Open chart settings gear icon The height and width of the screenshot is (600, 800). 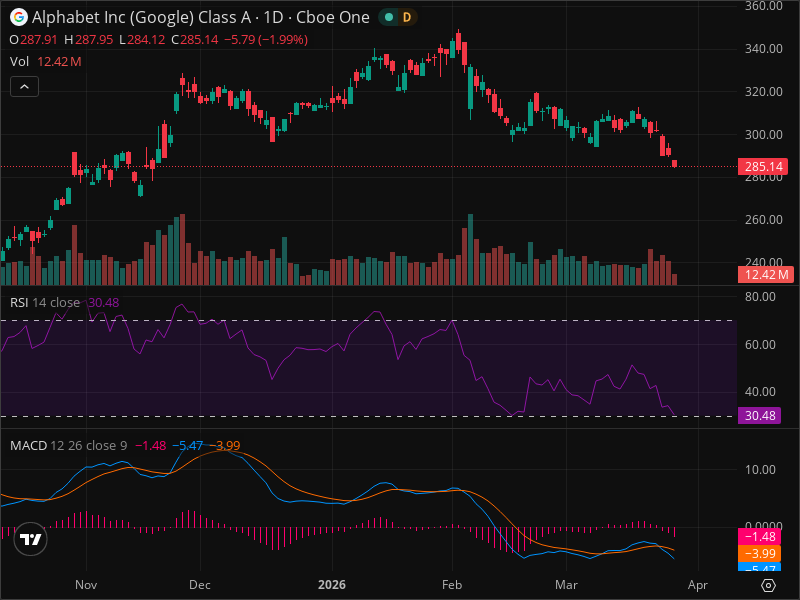click(x=768, y=585)
